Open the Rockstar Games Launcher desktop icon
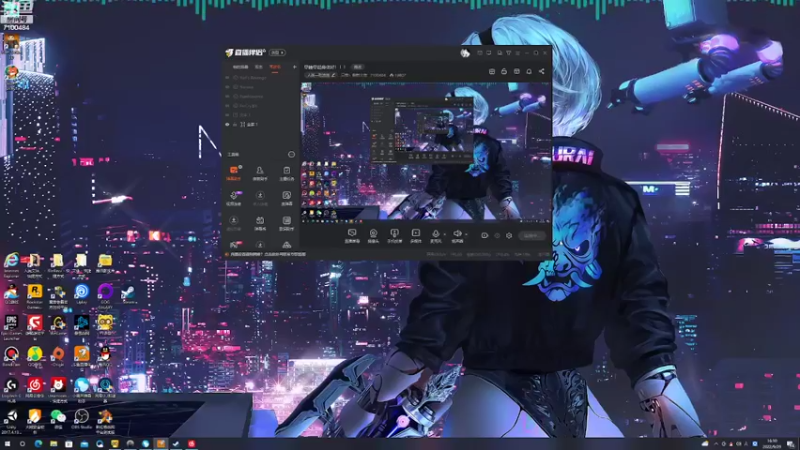 (35, 295)
